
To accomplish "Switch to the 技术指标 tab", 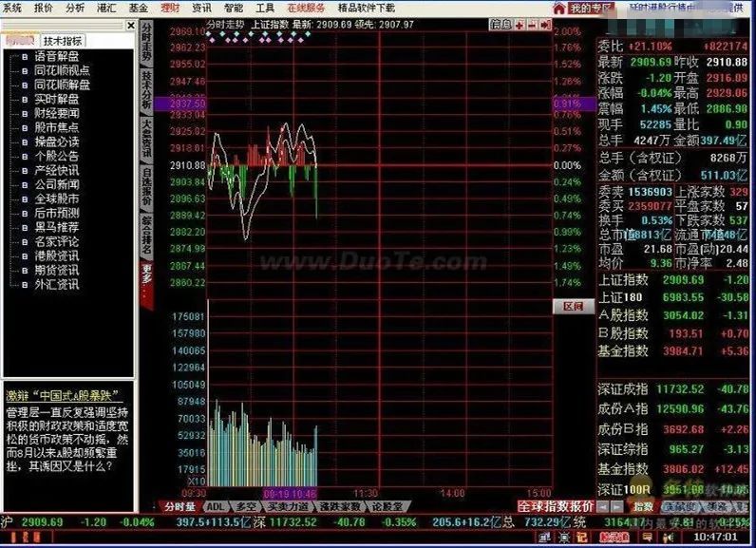I will tap(63, 41).
